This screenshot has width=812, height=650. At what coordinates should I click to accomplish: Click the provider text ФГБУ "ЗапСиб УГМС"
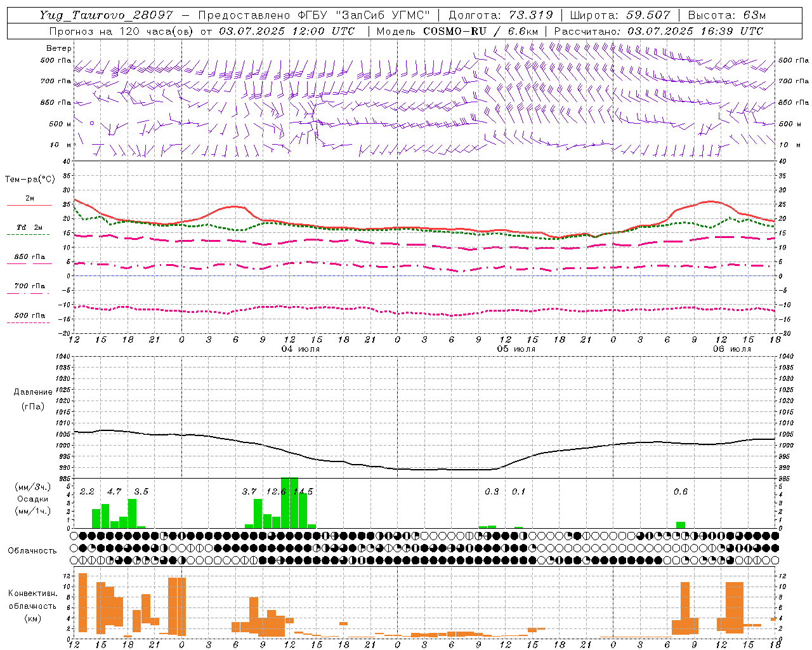[x=364, y=15]
